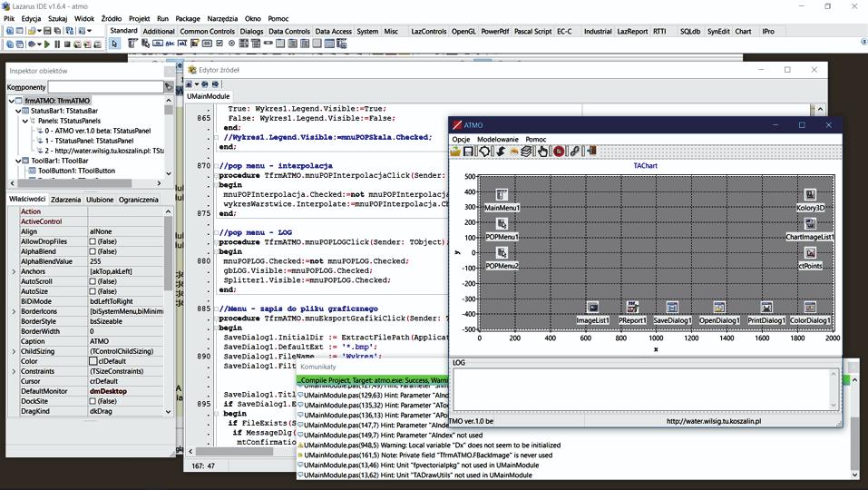Click the open folder icon in the ATMO toolbar
Viewport: 868px width, 490px height.
[455, 152]
